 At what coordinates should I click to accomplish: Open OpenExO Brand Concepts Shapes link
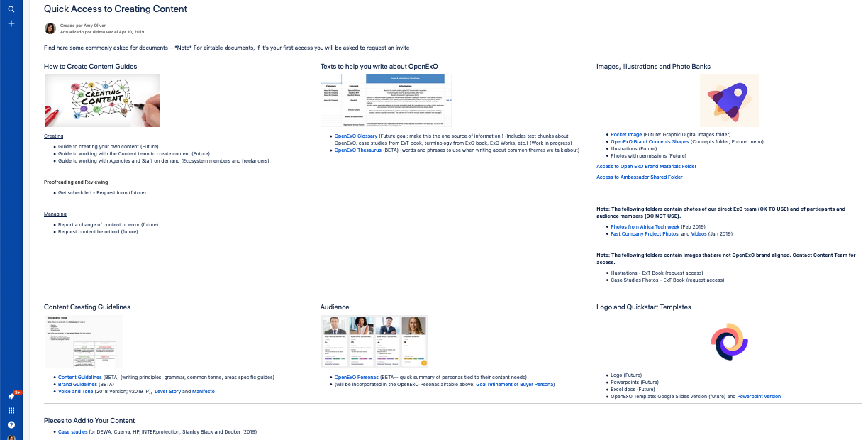tap(650, 141)
